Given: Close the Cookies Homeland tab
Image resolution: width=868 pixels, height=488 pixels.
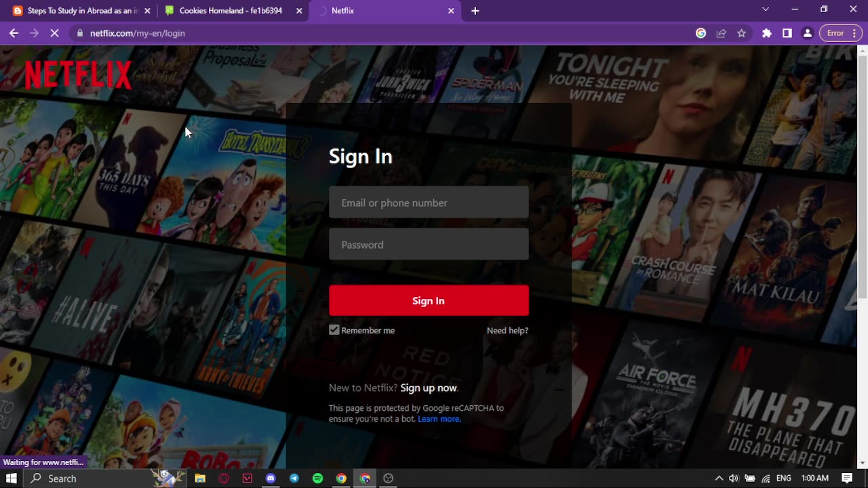Looking at the screenshot, I should click(299, 11).
